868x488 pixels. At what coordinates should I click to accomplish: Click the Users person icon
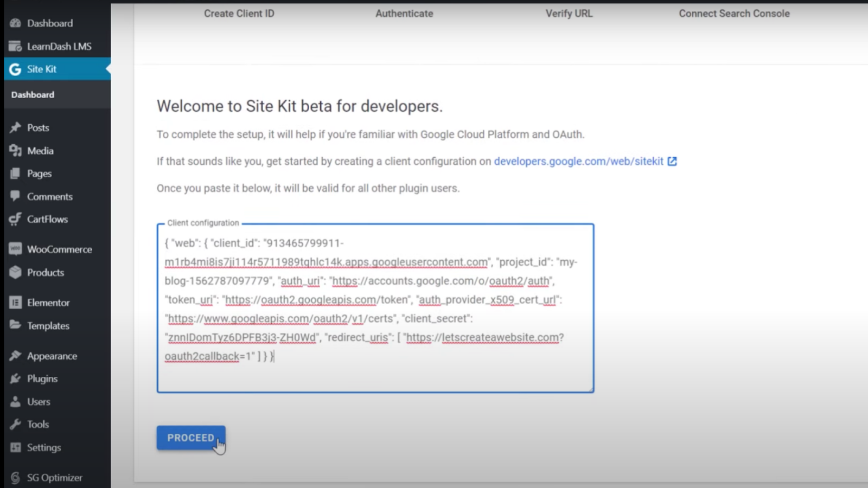click(15, 402)
